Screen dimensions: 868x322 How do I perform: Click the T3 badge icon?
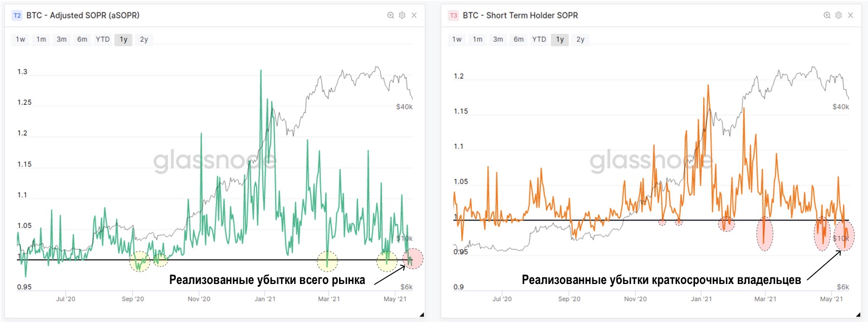454,15
